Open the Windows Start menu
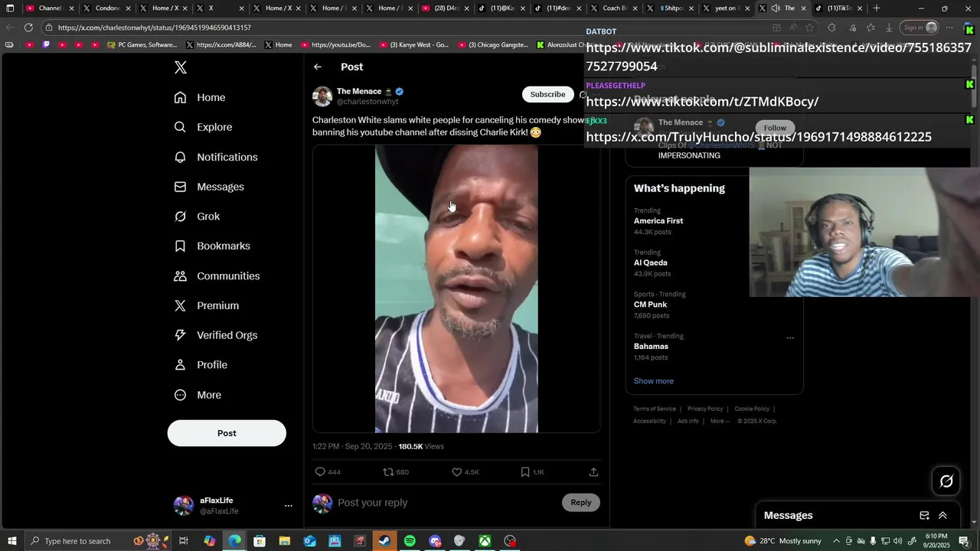 click(11, 541)
